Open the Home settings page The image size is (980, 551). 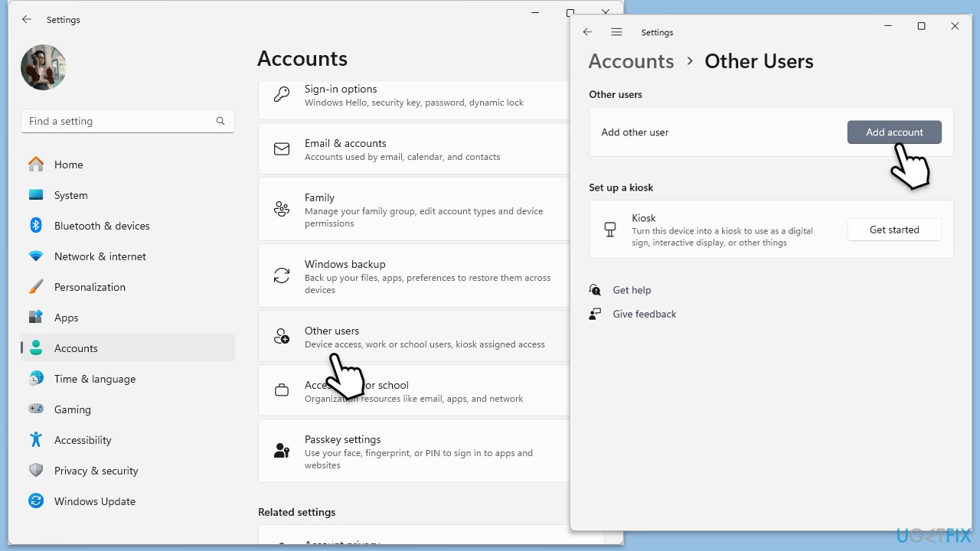coord(68,165)
